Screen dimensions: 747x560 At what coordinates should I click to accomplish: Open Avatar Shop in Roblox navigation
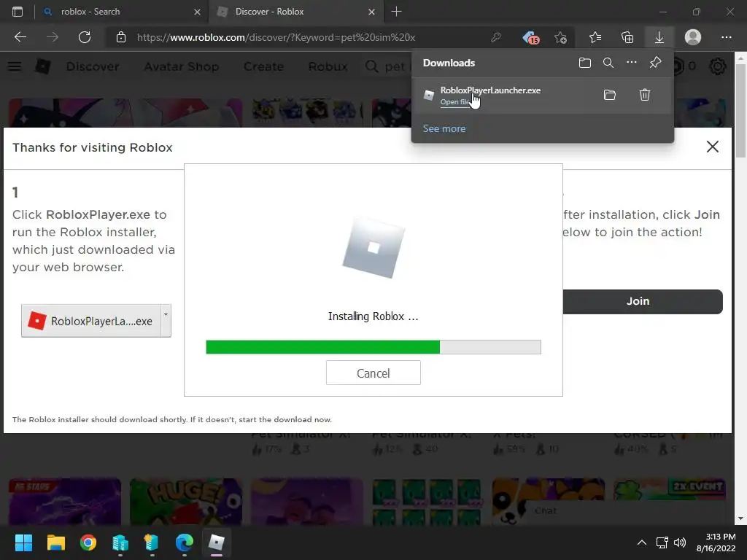click(x=182, y=66)
